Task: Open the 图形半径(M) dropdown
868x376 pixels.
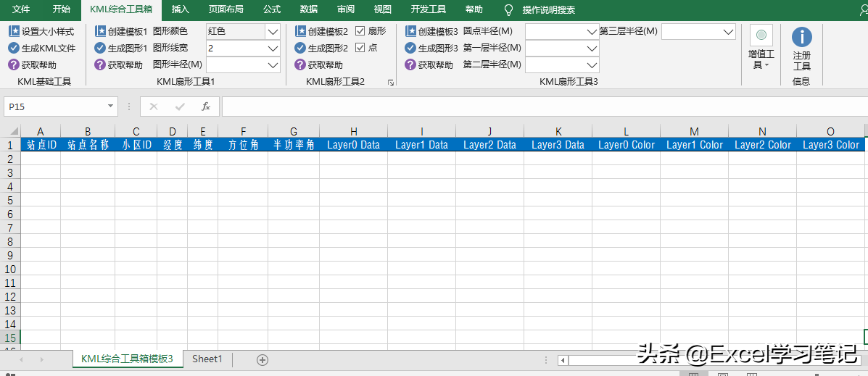Action: pos(273,65)
